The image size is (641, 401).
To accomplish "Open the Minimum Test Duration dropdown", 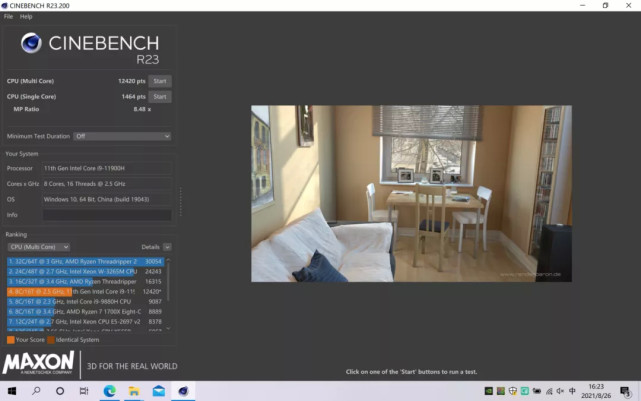I will click(x=122, y=136).
